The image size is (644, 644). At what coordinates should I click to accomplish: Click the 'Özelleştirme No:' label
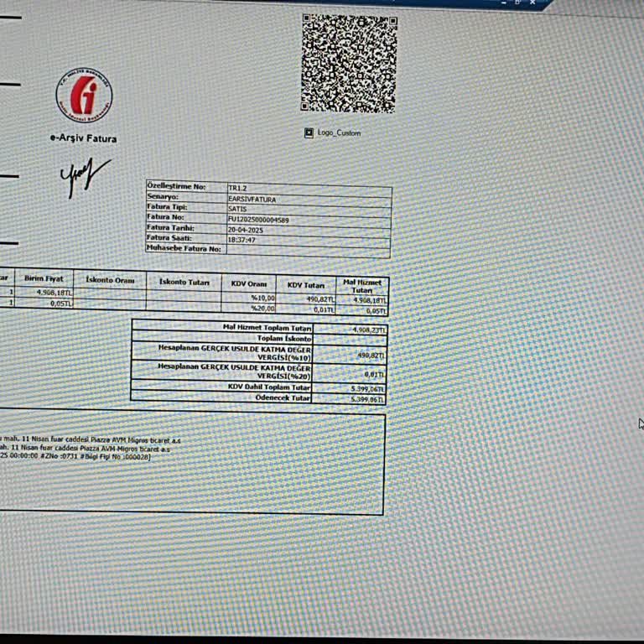(176, 186)
